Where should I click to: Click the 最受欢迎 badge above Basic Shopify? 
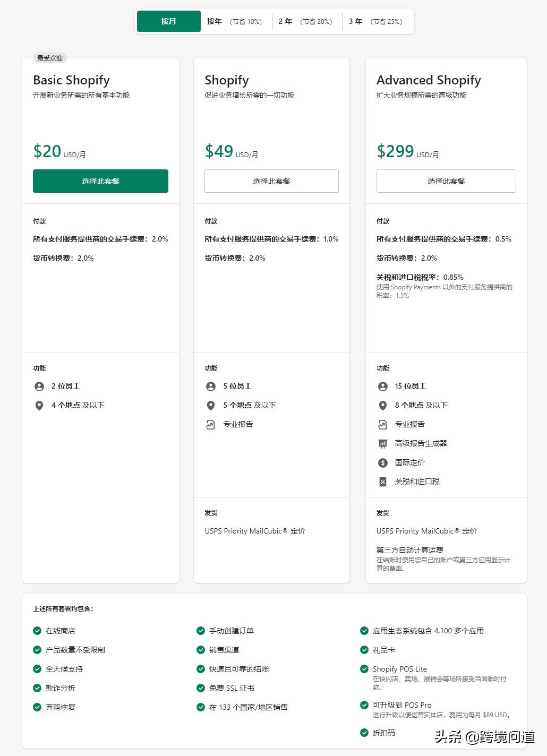(x=50, y=58)
